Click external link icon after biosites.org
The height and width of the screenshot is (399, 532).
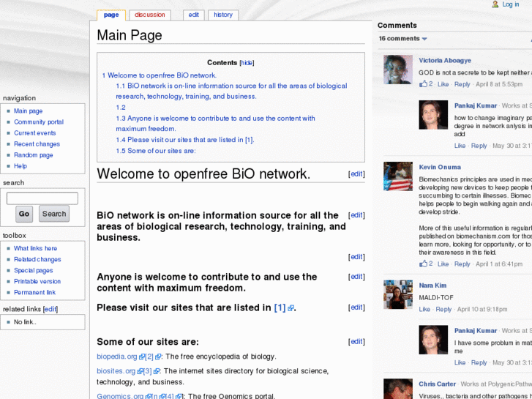tap(140, 371)
